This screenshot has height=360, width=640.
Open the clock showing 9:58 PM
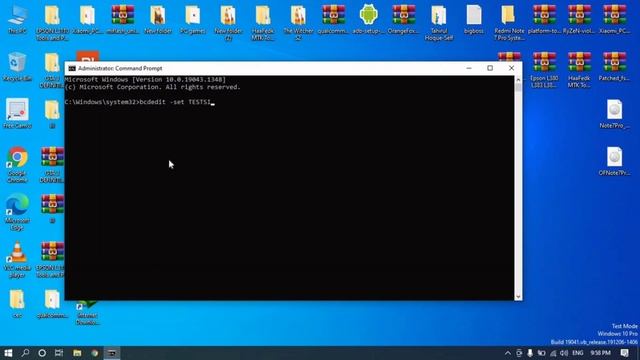click(600, 353)
